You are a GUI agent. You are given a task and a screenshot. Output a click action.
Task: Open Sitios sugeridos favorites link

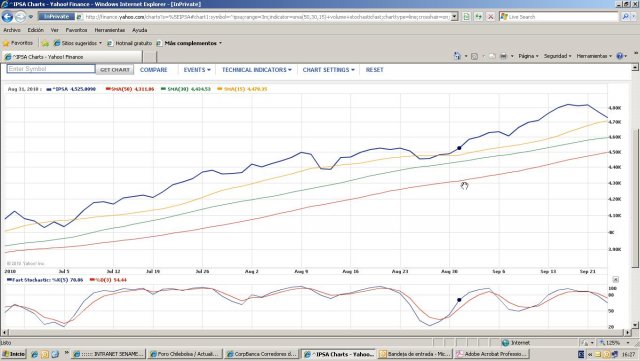click(x=78, y=43)
